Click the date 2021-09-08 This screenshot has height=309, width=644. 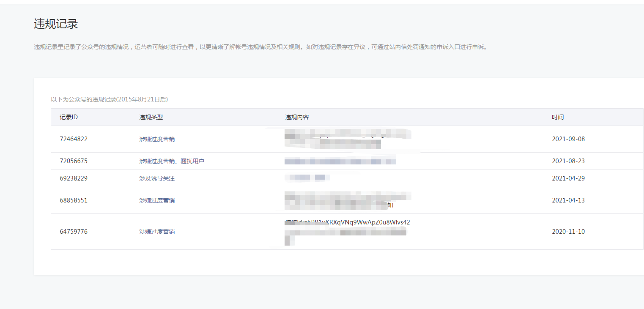pos(568,139)
